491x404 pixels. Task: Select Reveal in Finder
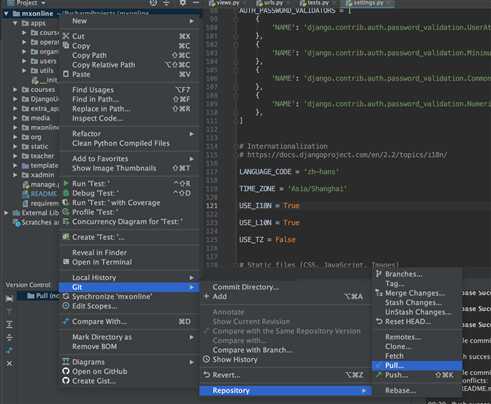pyautogui.click(x=130, y=252)
